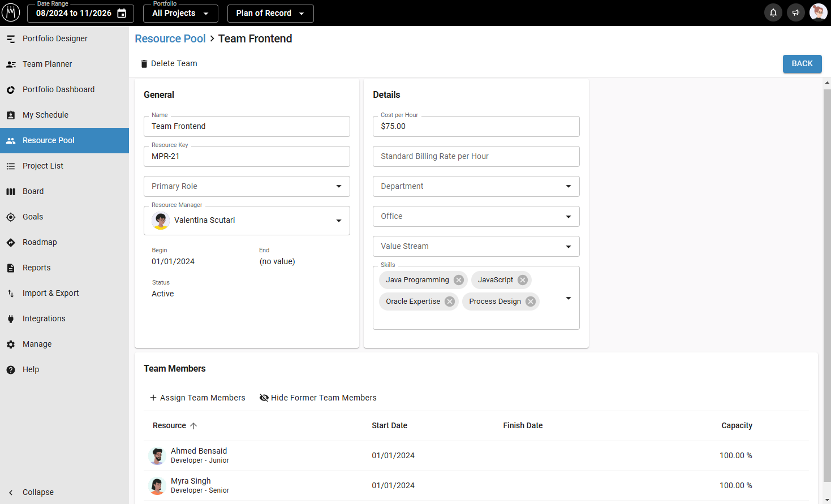Click the End (no value) field

[x=277, y=261]
